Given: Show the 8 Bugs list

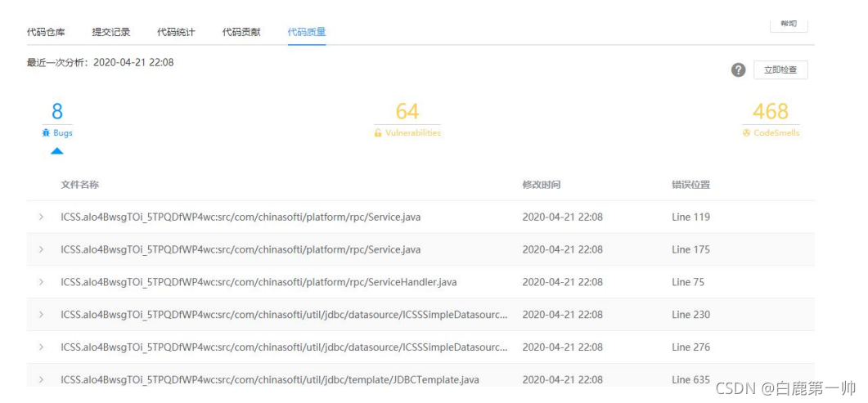Looking at the screenshot, I should click(x=57, y=119).
